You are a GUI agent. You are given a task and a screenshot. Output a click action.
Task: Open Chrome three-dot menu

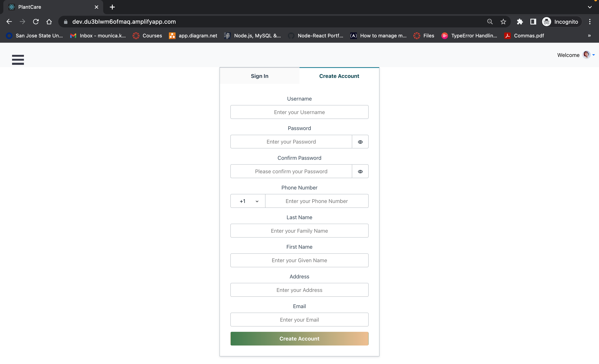click(589, 22)
